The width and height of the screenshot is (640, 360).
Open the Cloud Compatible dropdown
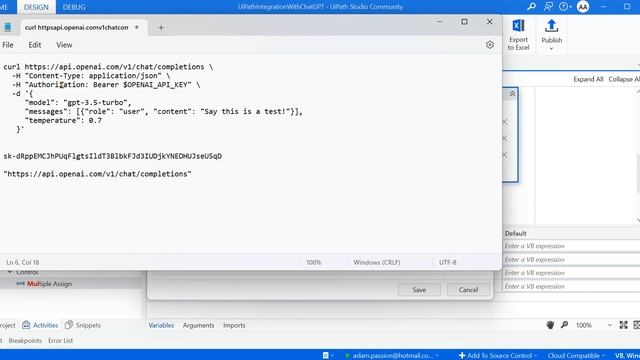pos(603,356)
